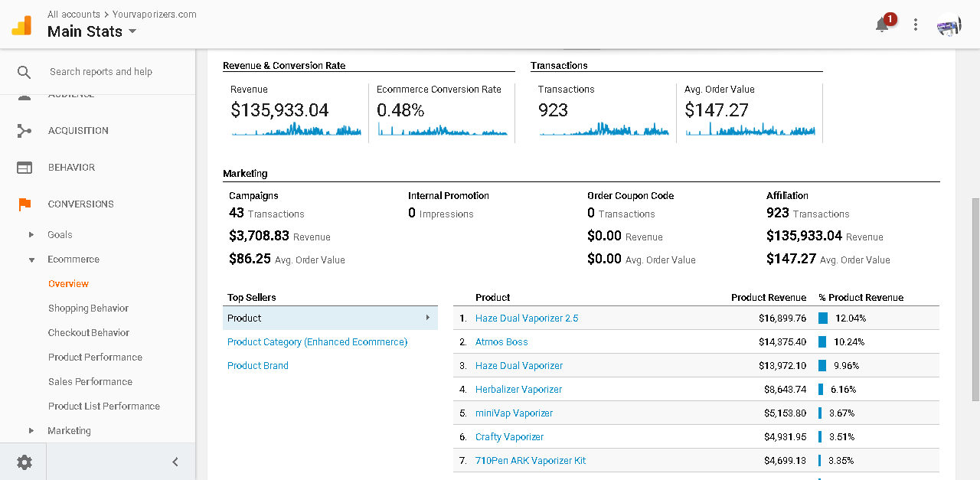The height and width of the screenshot is (480, 980).
Task: Select the Product top sellers row
Action: coord(330,318)
